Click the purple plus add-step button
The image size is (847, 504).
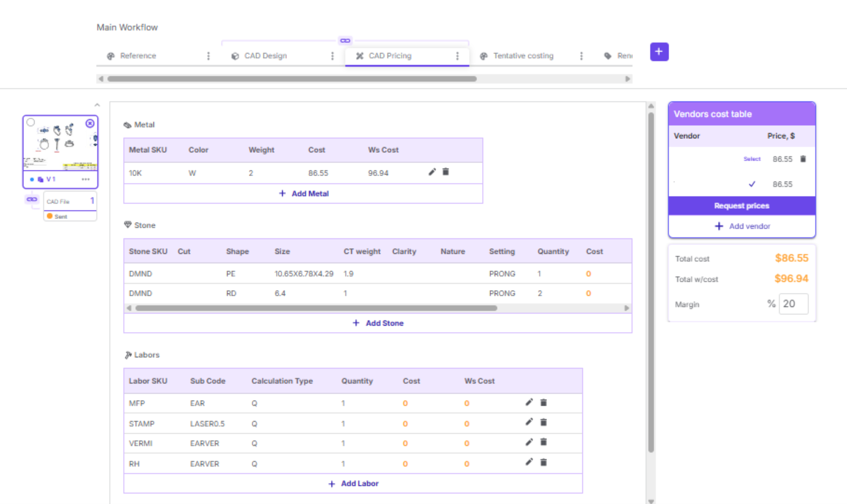pos(659,52)
